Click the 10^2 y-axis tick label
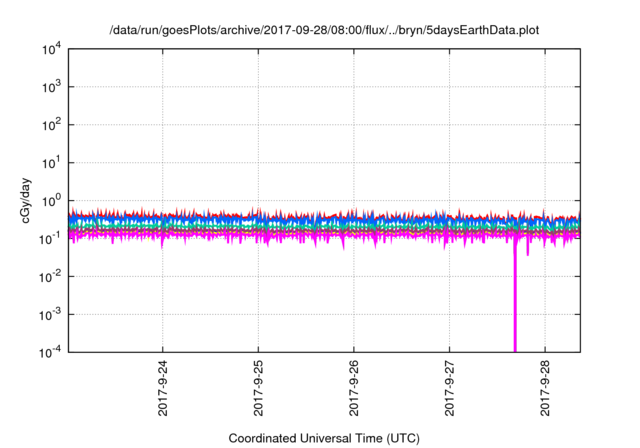Image resolution: width=640 pixels, height=448 pixels. click(x=51, y=125)
